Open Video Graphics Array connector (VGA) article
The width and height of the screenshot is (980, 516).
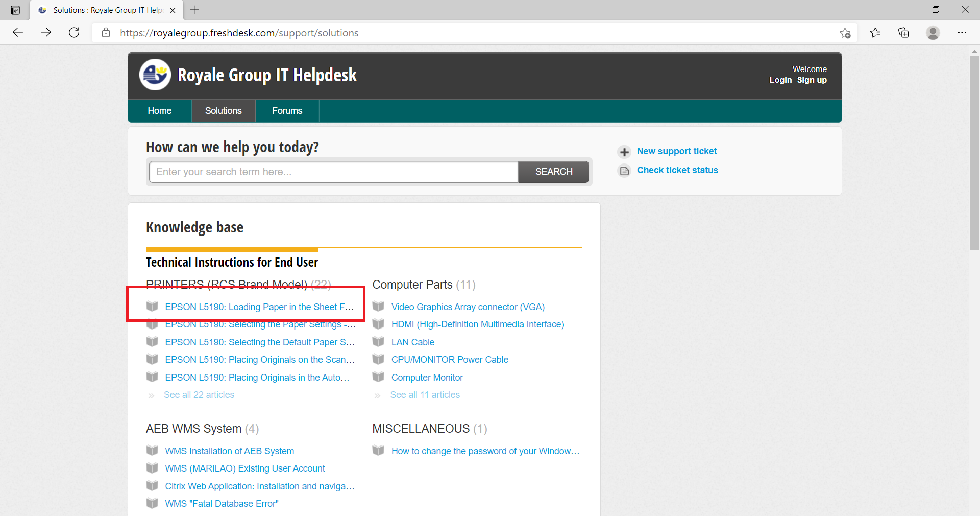pyautogui.click(x=468, y=307)
